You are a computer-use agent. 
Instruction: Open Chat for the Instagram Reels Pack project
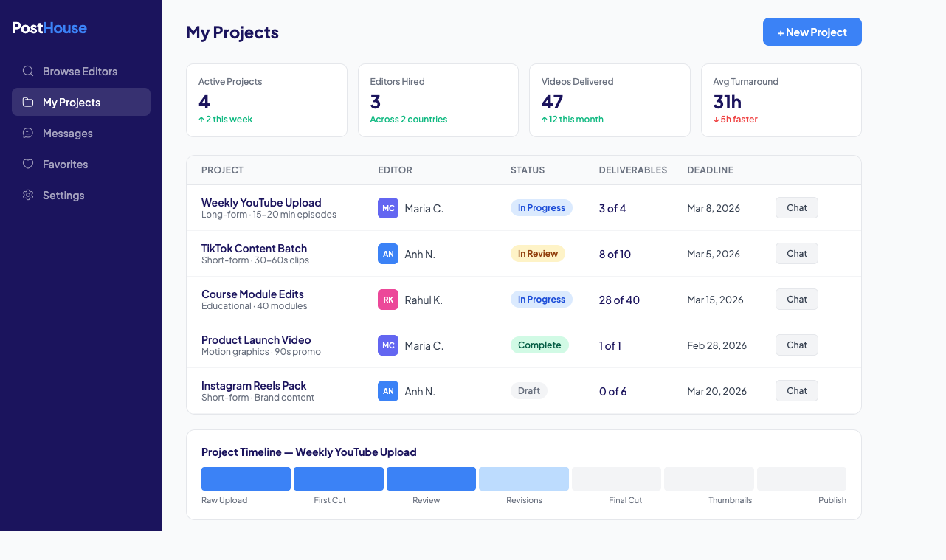pos(796,390)
